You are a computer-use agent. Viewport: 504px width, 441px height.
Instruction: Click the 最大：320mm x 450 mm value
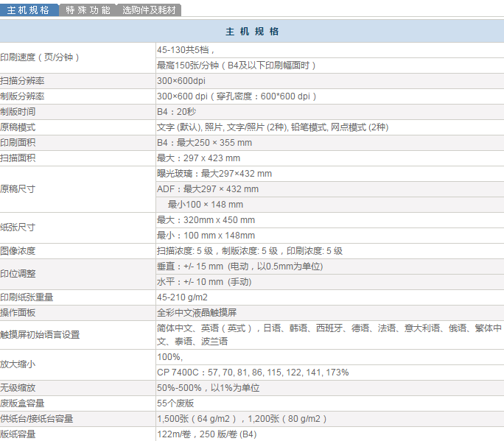(x=206, y=220)
